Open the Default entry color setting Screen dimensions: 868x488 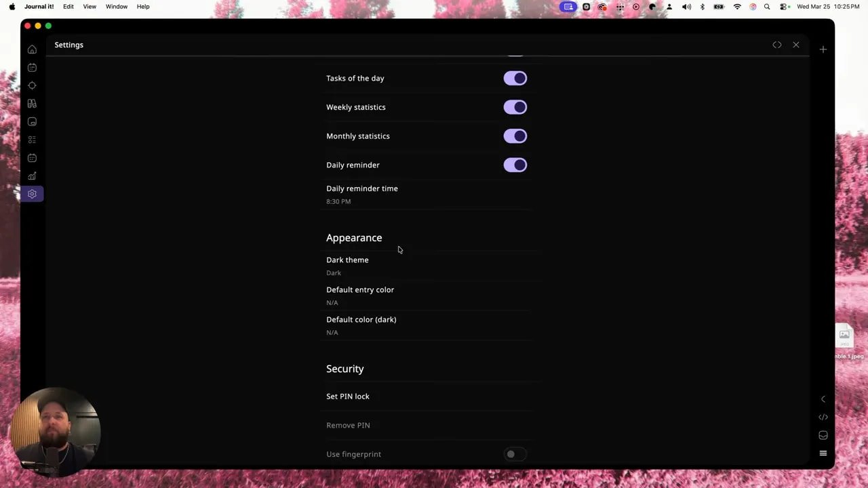point(360,296)
